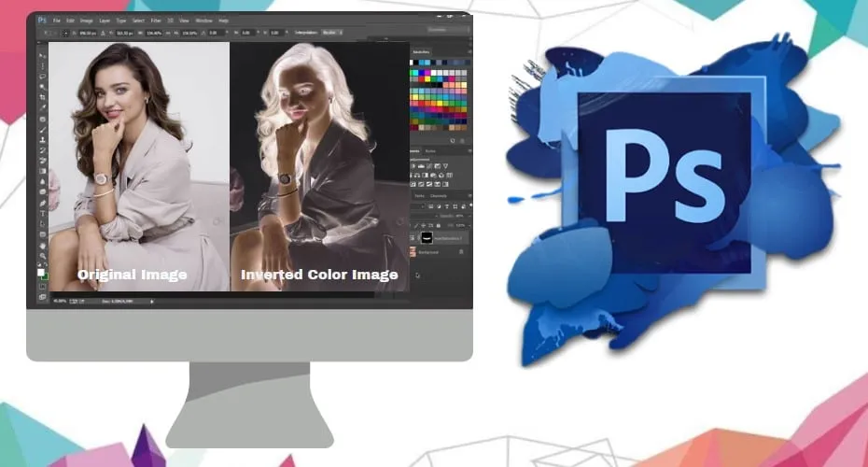Select the Path Selection tool

coord(43,225)
